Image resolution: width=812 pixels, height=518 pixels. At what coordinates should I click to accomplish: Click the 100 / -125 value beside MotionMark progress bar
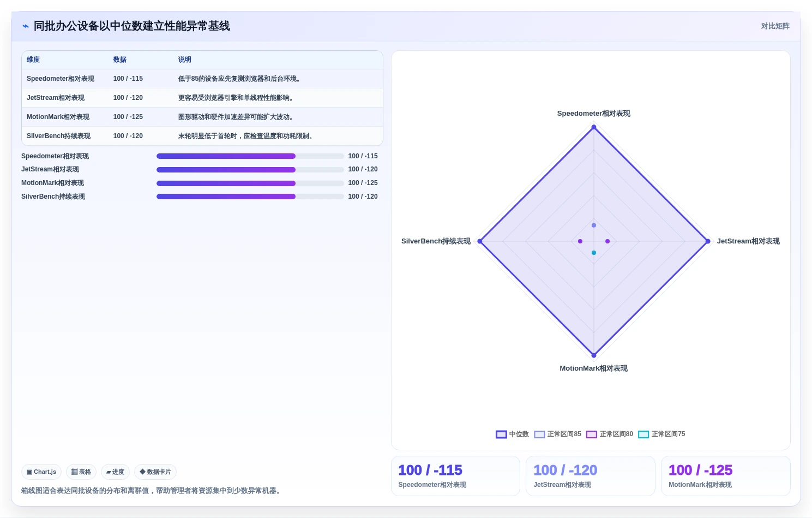point(363,183)
